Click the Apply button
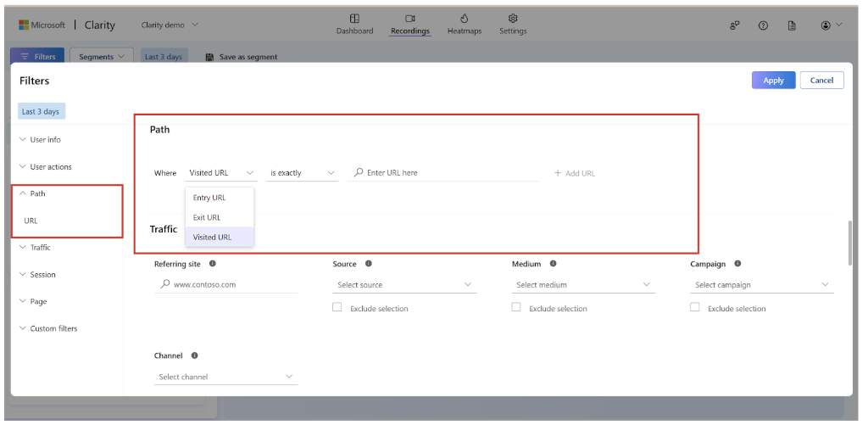 click(773, 81)
